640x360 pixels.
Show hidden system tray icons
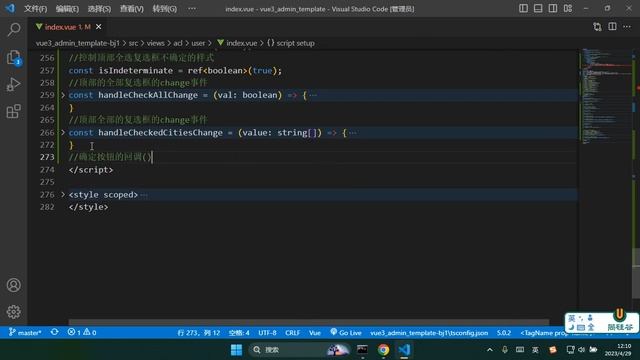(x=490, y=350)
